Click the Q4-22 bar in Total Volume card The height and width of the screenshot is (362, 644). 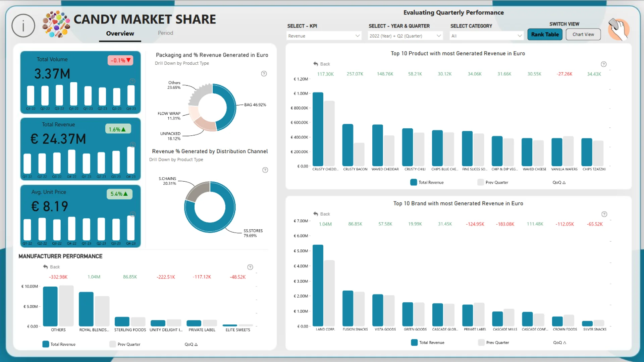tap(73, 94)
